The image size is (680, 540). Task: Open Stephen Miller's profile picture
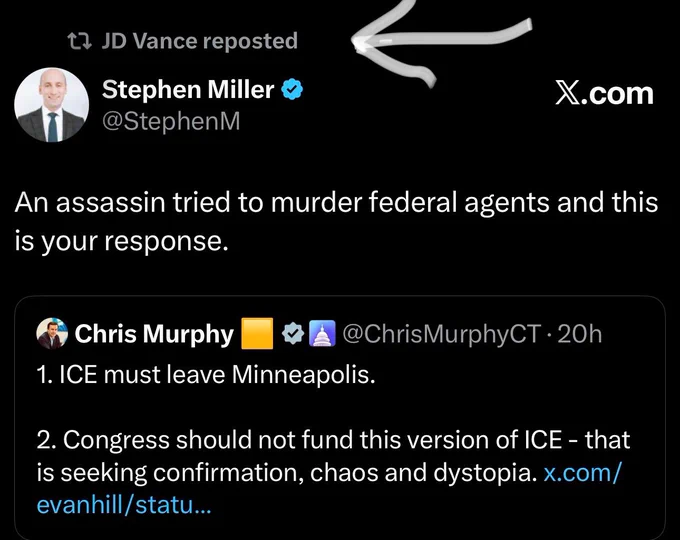52,105
